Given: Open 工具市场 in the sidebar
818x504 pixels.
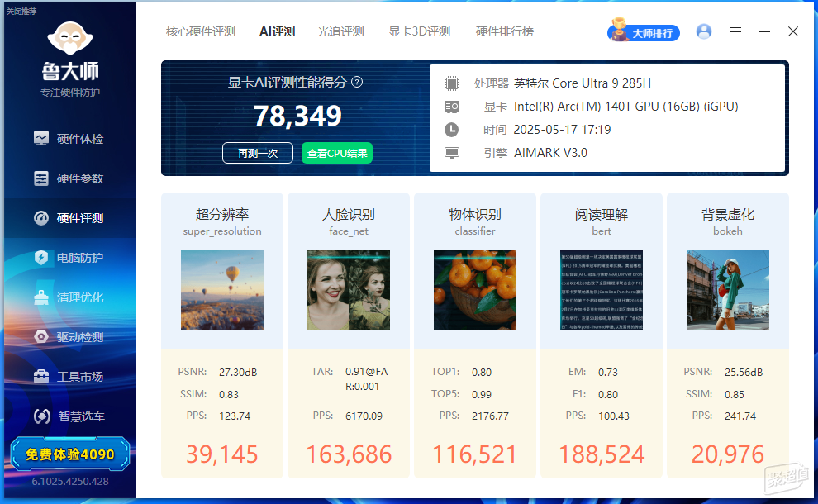Looking at the screenshot, I should (x=69, y=377).
